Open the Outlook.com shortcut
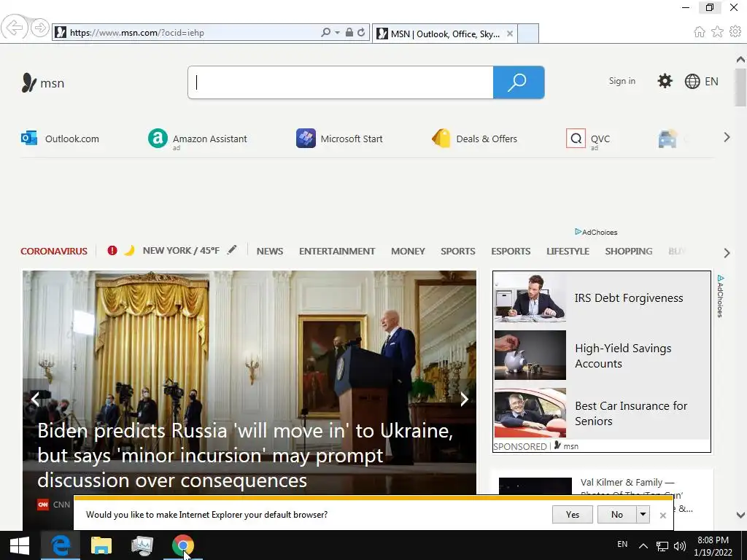Screen dimensions: 747x560 (60, 139)
